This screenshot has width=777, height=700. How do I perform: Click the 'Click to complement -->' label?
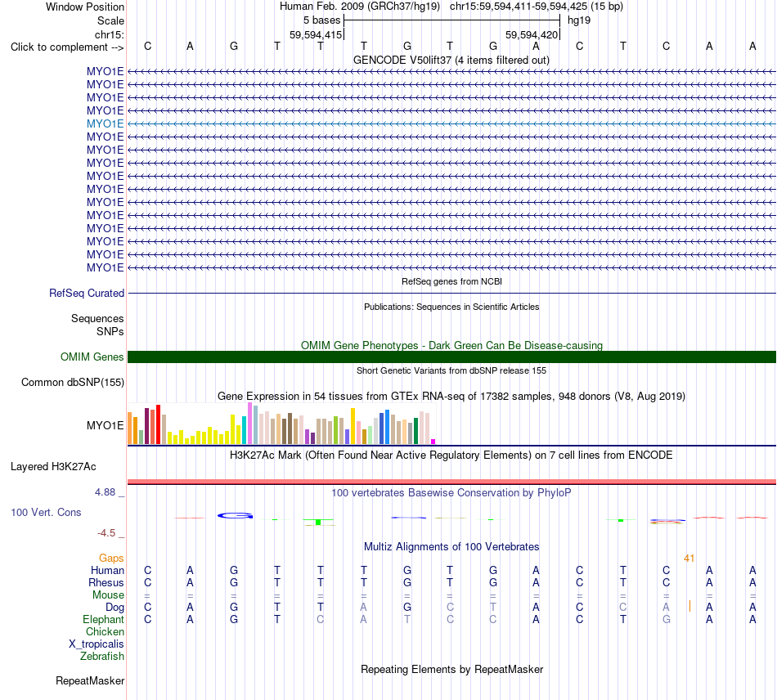click(x=67, y=47)
